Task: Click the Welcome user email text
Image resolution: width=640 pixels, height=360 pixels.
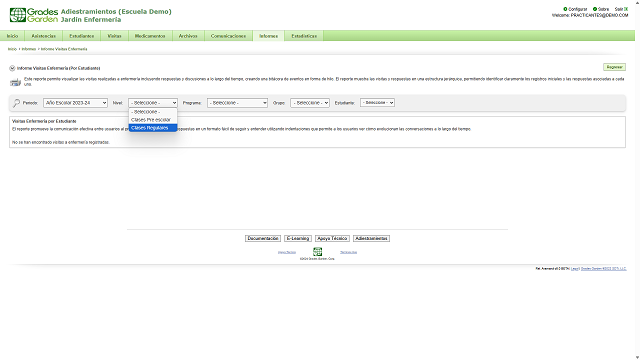Action: (x=590, y=15)
